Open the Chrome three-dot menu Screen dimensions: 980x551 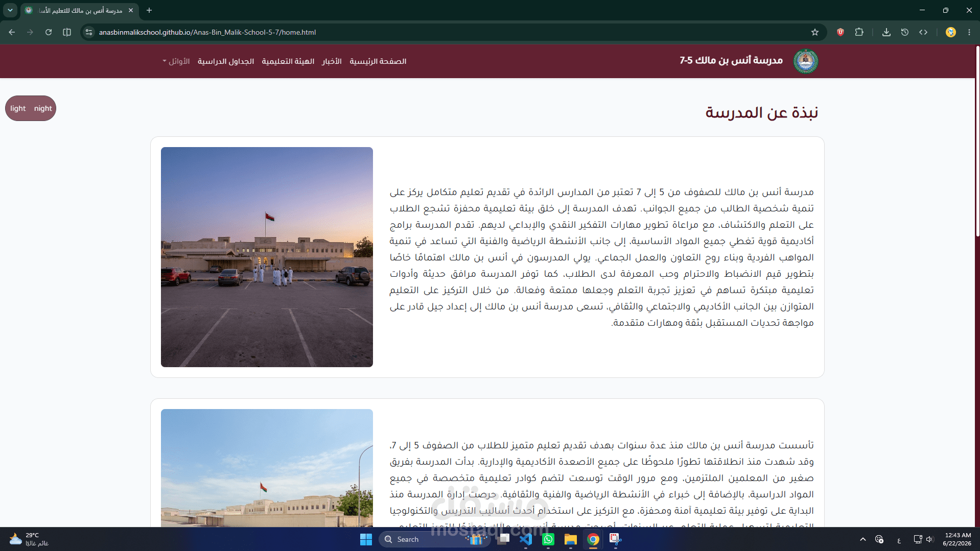coord(969,32)
